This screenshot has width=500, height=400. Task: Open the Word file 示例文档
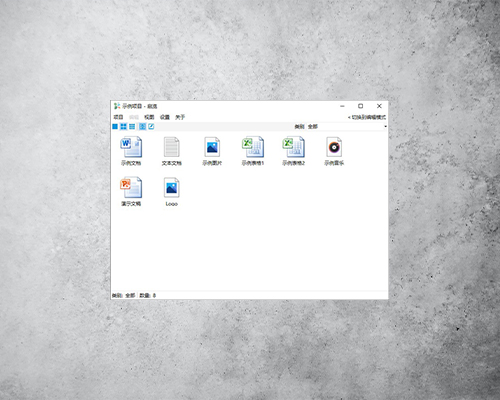131,151
